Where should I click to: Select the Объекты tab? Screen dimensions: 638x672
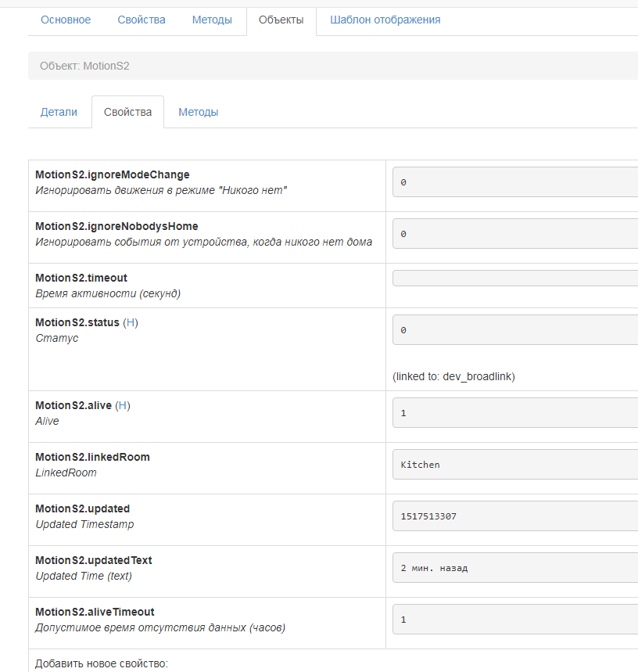click(x=281, y=20)
